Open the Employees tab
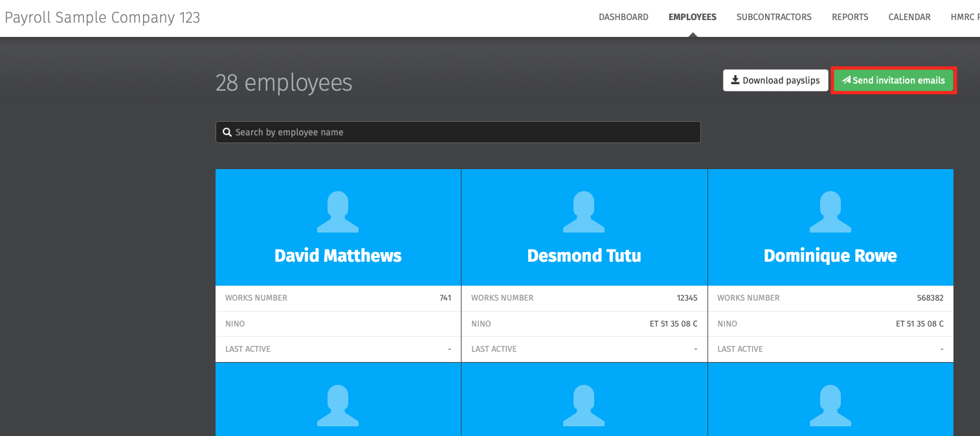Viewport: 980px width, 436px height. click(x=693, y=17)
